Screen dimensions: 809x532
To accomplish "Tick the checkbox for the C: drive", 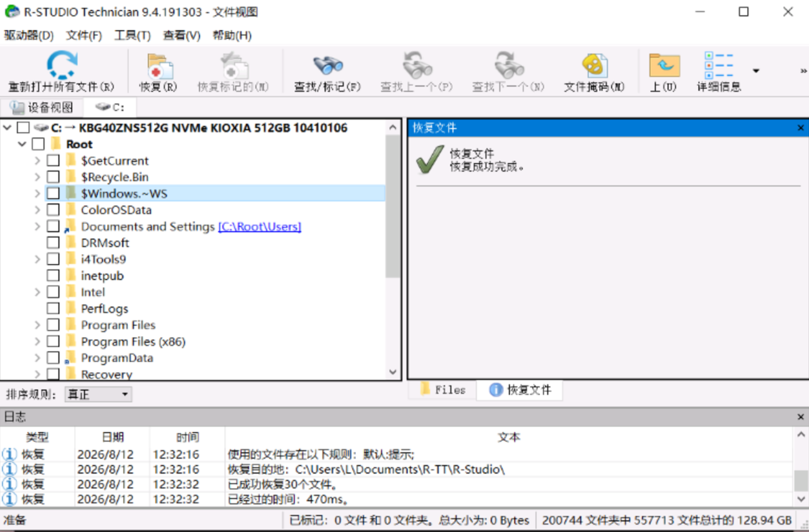I will tap(23, 128).
